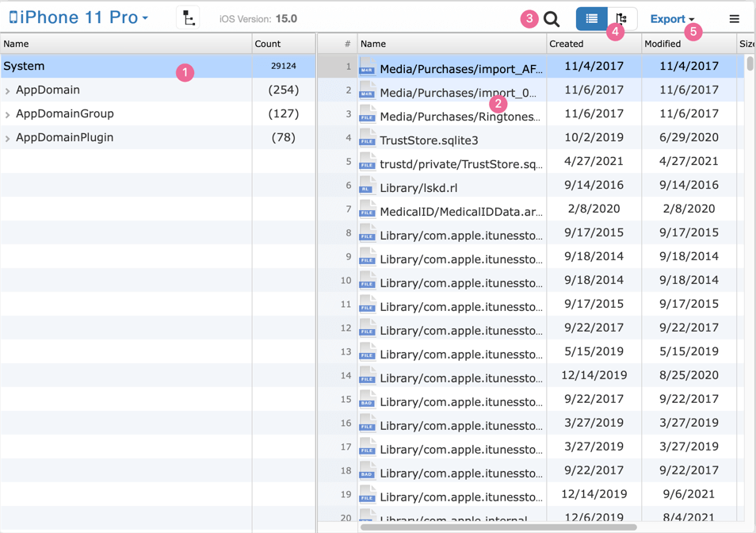Click file icon of MedicalIDData entry
The width and height of the screenshot is (756, 533).
368,209
